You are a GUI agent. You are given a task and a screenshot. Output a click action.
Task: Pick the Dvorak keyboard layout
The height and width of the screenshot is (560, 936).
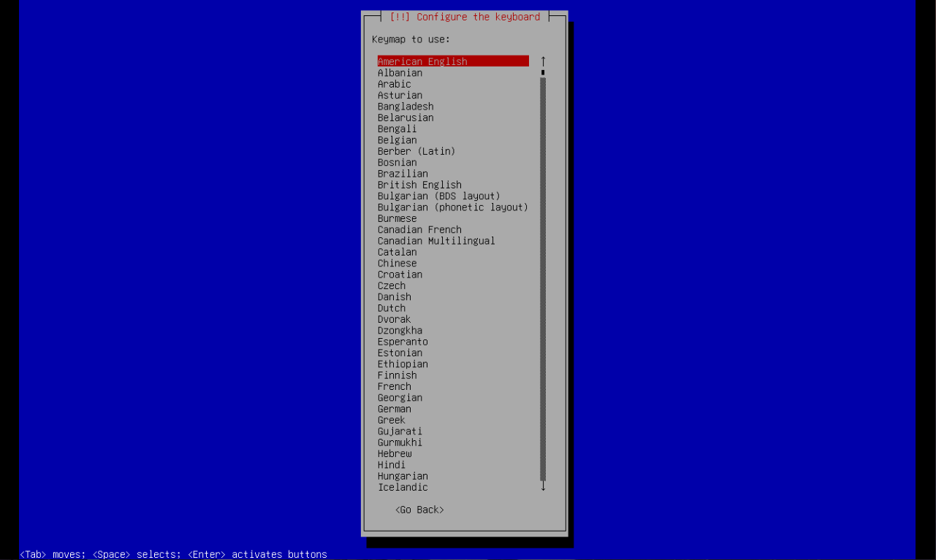coord(394,320)
